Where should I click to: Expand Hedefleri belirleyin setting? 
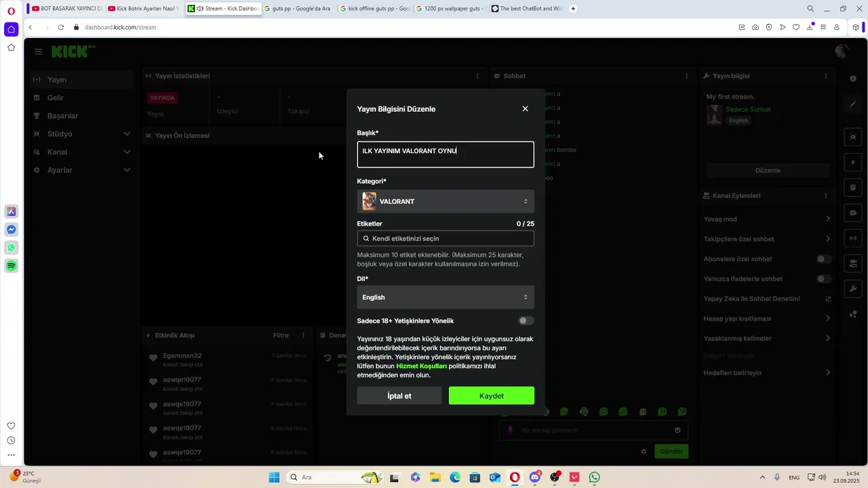click(x=767, y=373)
